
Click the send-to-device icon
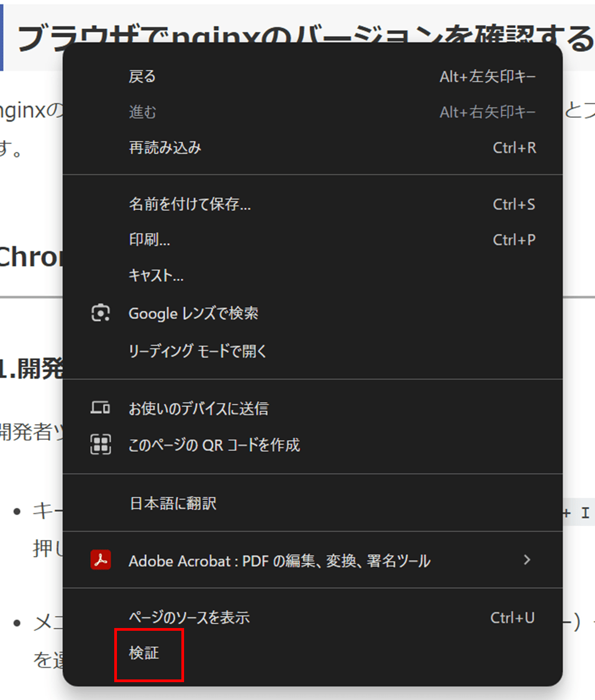(100, 408)
